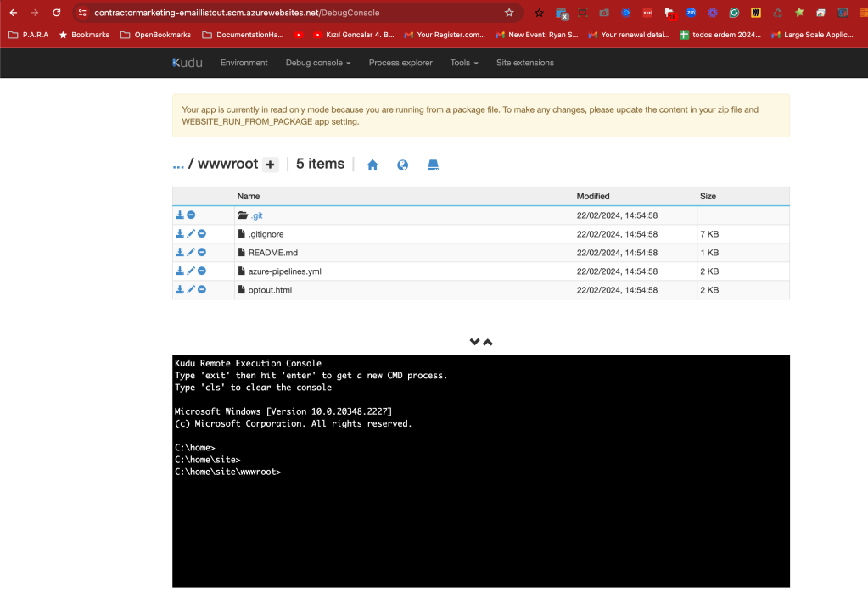Delete azure-pipelines.yml file
Screen dimensions: 868x598
[202, 271]
